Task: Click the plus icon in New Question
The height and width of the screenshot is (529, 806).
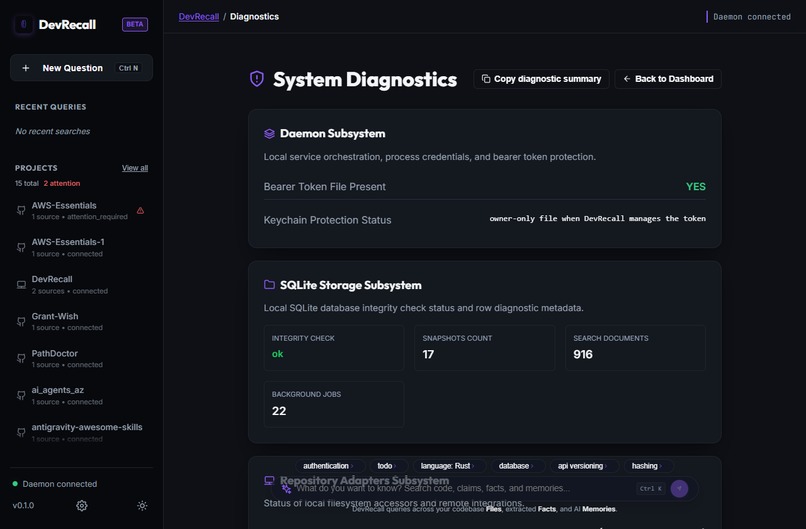Action: tap(26, 68)
